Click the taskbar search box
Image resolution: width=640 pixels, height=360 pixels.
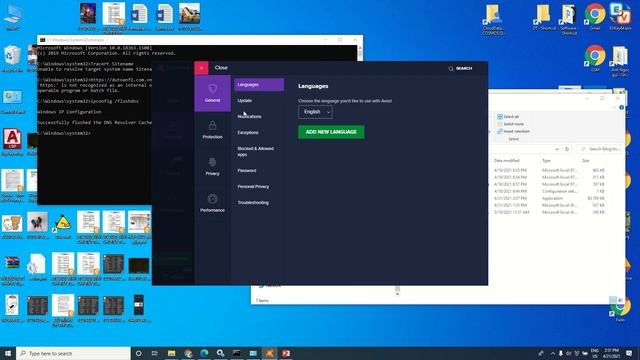pyautogui.click(x=73, y=353)
